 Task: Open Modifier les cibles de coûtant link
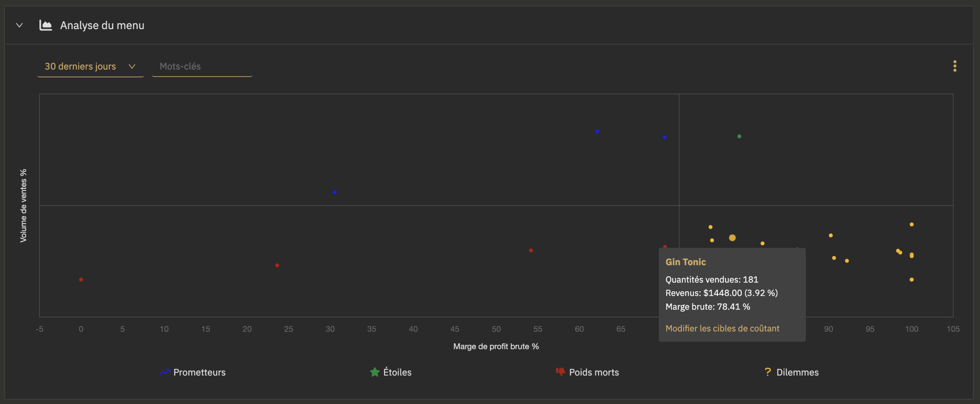(722, 328)
